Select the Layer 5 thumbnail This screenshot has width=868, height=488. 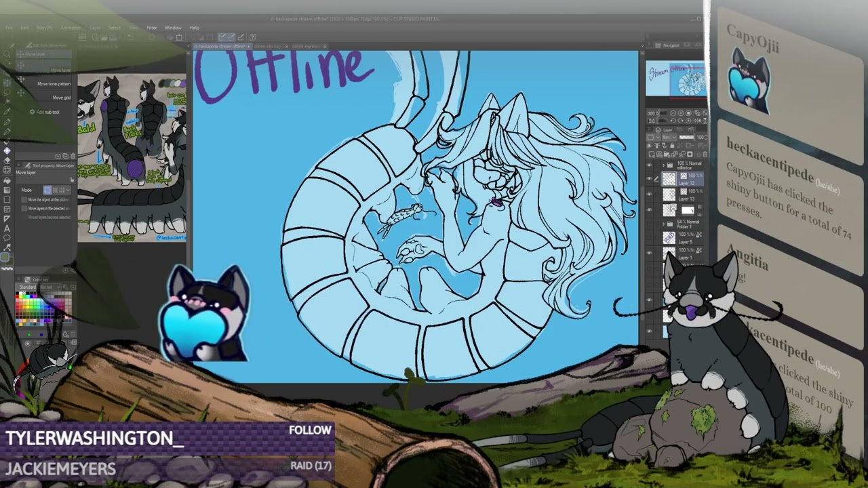669,238
